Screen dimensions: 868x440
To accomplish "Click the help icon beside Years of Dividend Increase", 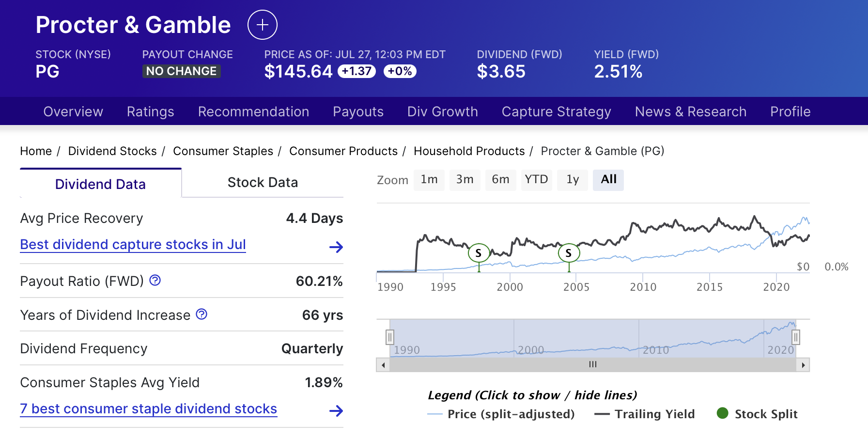I will 201,314.
